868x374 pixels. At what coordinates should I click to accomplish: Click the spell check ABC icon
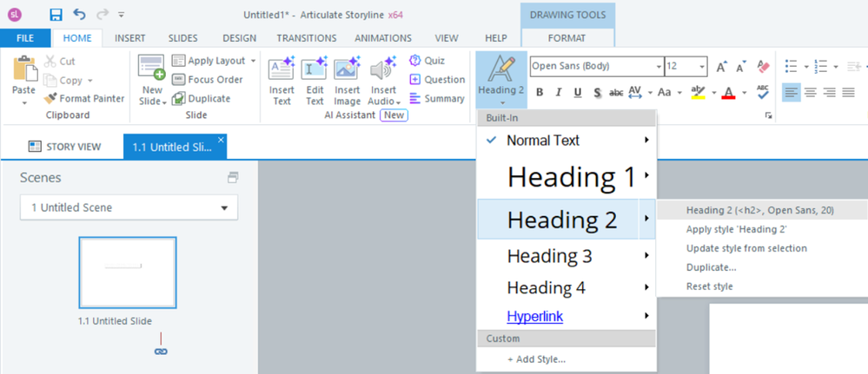[x=763, y=92]
